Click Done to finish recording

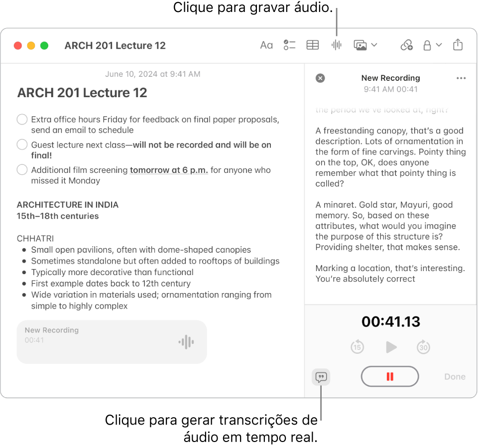[x=455, y=377]
